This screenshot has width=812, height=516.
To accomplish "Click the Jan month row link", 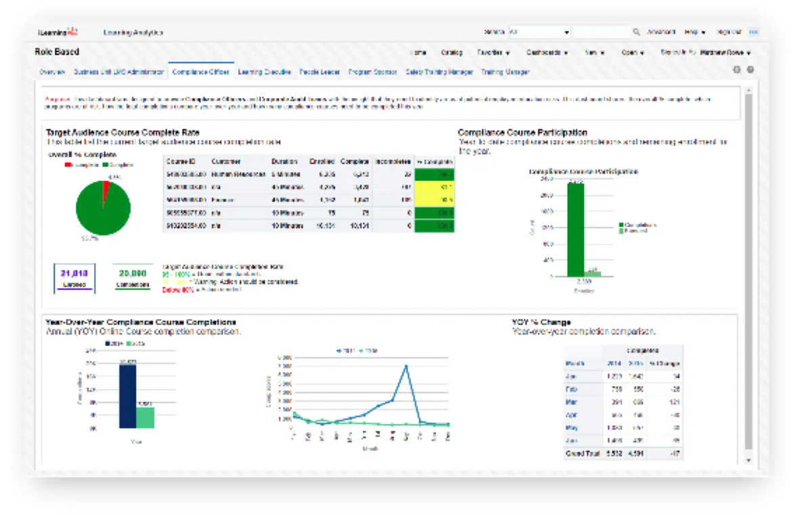I will pos(570,377).
